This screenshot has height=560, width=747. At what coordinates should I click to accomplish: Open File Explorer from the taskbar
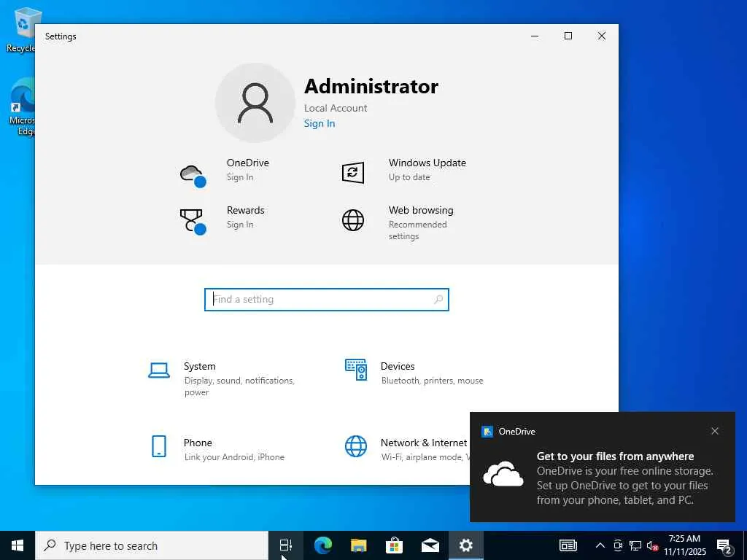click(x=359, y=545)
